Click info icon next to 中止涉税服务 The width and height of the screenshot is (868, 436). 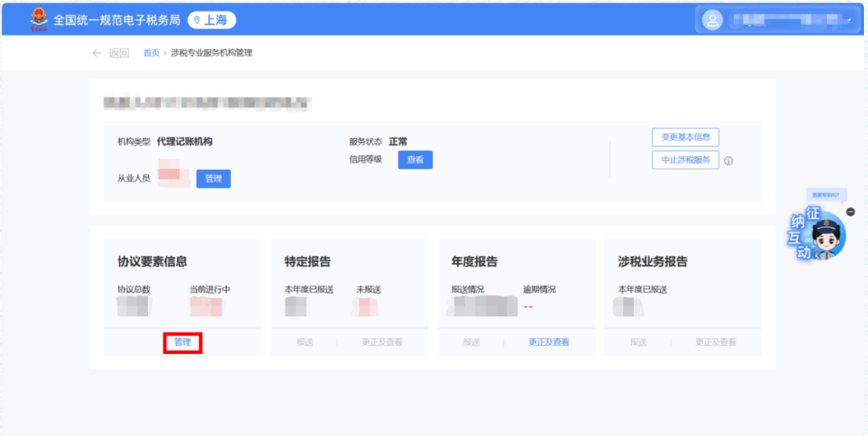[x=728, y=161]
